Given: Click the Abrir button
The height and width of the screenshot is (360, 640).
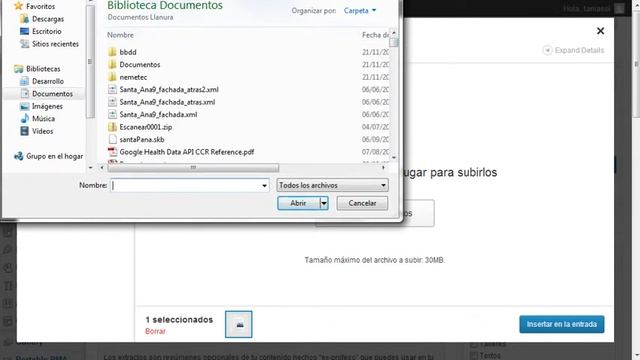Looking at the screenshot, I should pos(298,203).
